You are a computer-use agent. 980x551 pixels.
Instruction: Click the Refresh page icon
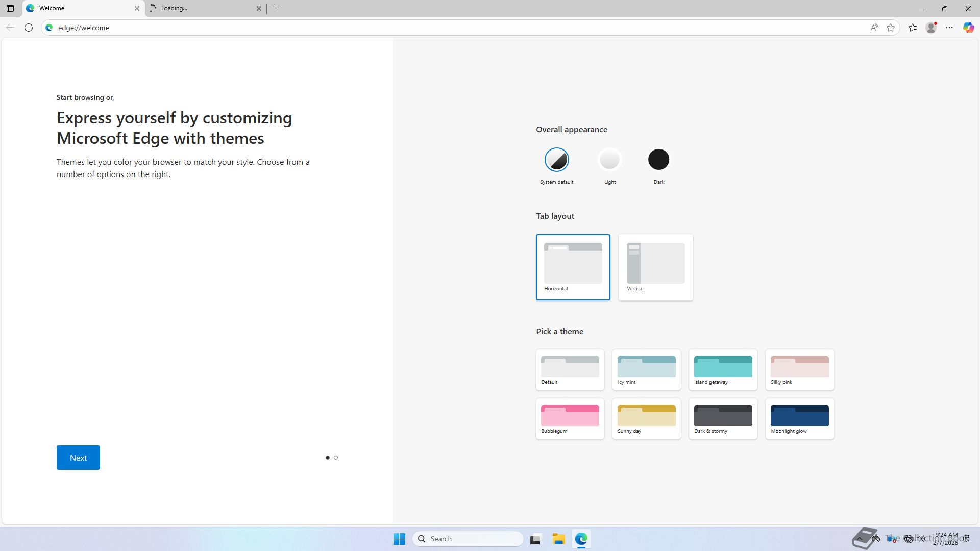[x=29, y=28]
